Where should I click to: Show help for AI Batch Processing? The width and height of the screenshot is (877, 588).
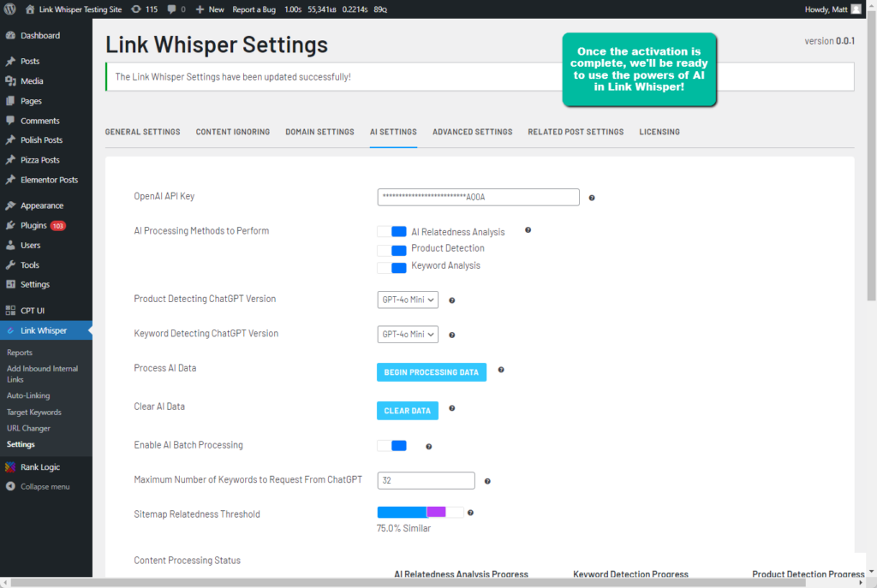click(x=429, y=447)
